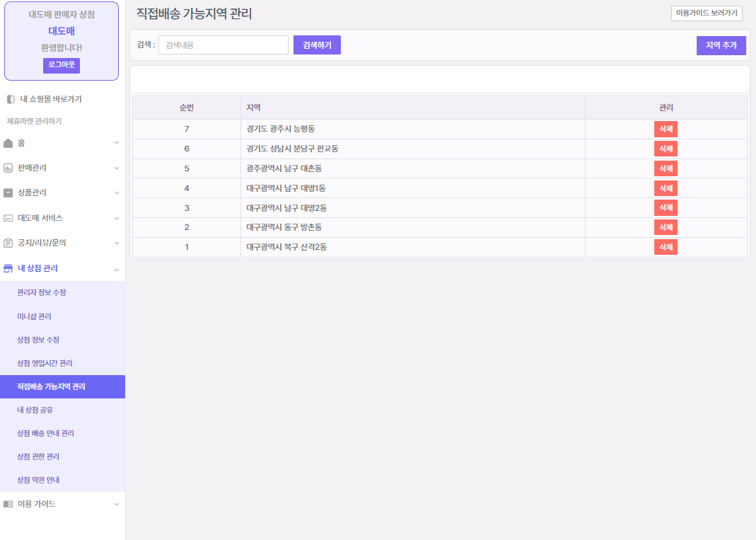The width and height of the screenshot is (756, 540).
Task: Expand the 판매관리 chevron arrow
Action: click(117, 168)
